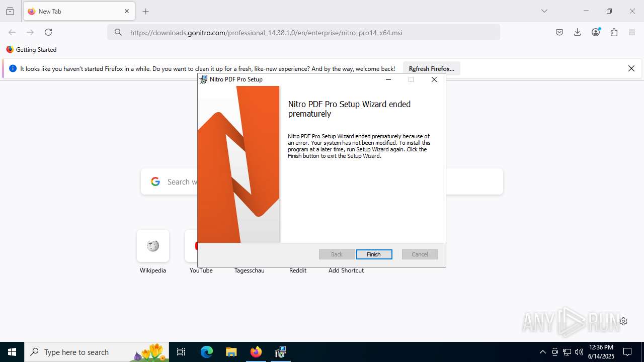This screenshot has height=362, width=644.
Task: Reload the current page
Action: 48,32
